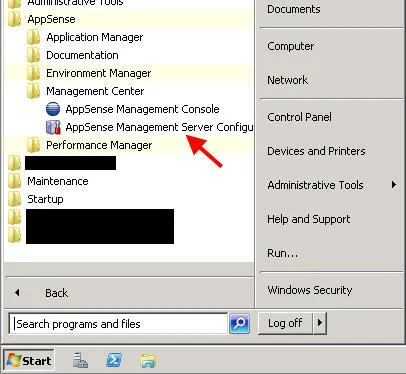Select AppSense Management Server Configu text
The height and width of the screenshot is (374, 406).
tap(159, 127)
